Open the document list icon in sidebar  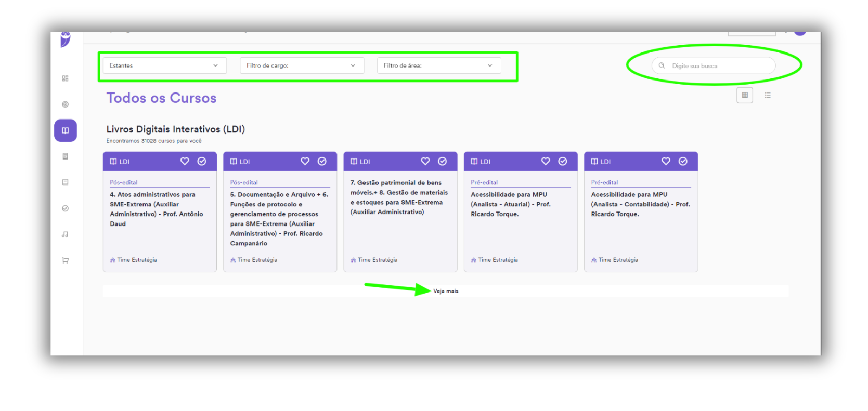[66, 156]
